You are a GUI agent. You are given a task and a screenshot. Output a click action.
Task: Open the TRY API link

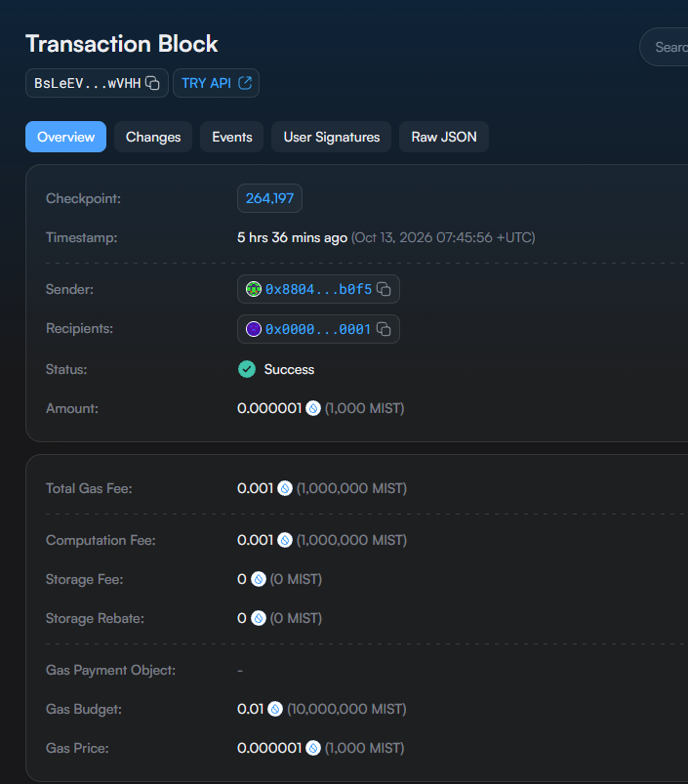click(x=216, y=83)
